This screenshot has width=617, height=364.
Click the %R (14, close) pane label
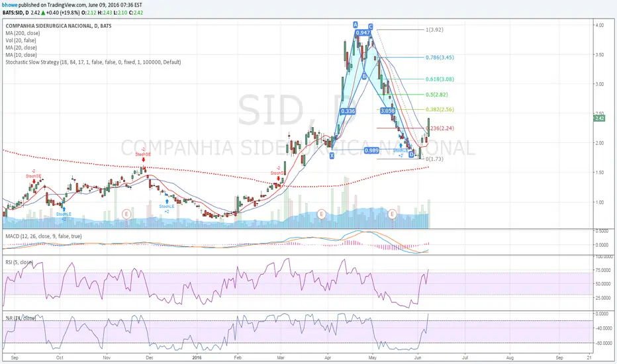(x=21, y=318)
